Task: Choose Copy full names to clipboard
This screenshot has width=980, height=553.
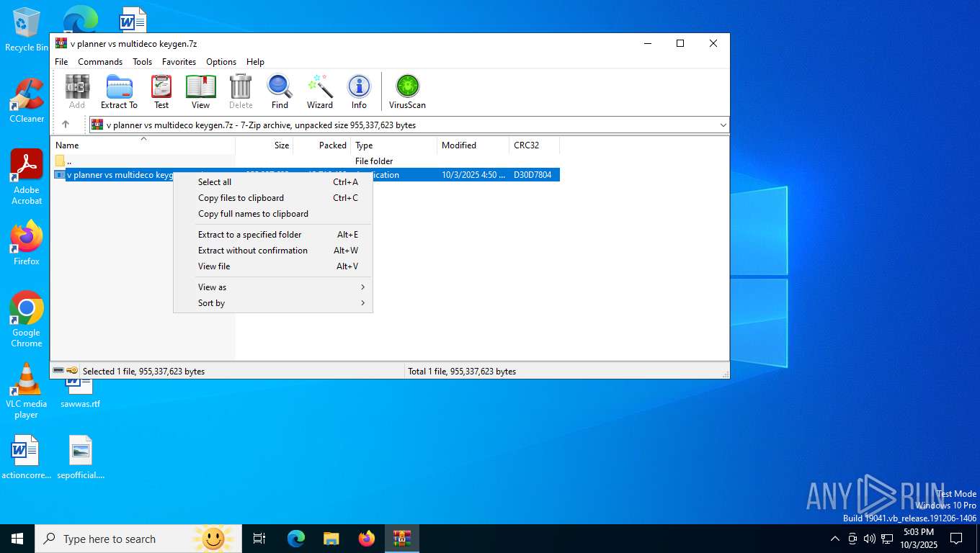Action: tap(273, 214)
